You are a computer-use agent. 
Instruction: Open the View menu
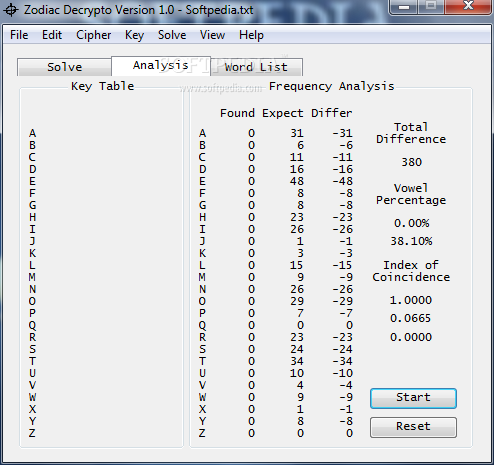pyautogui.click(x=212, y=35)
